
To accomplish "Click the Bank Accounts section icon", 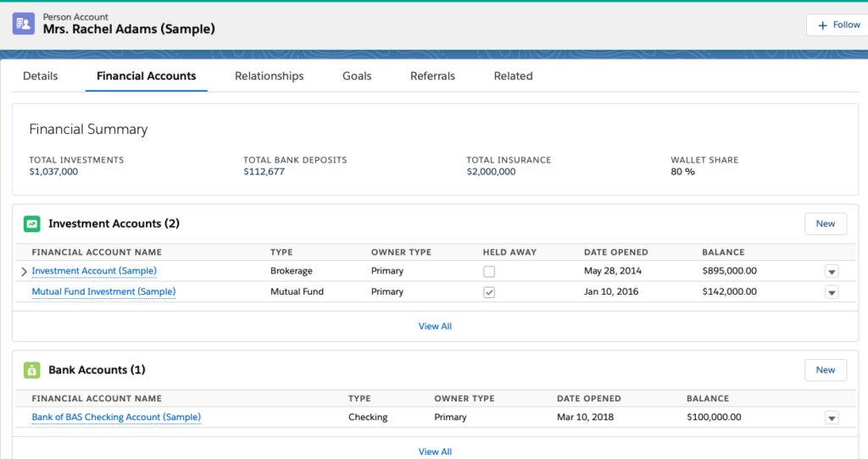I will [x=31, y=370].
